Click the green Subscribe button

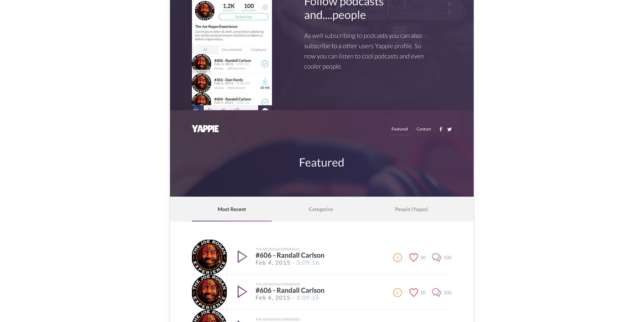point(243,17)
